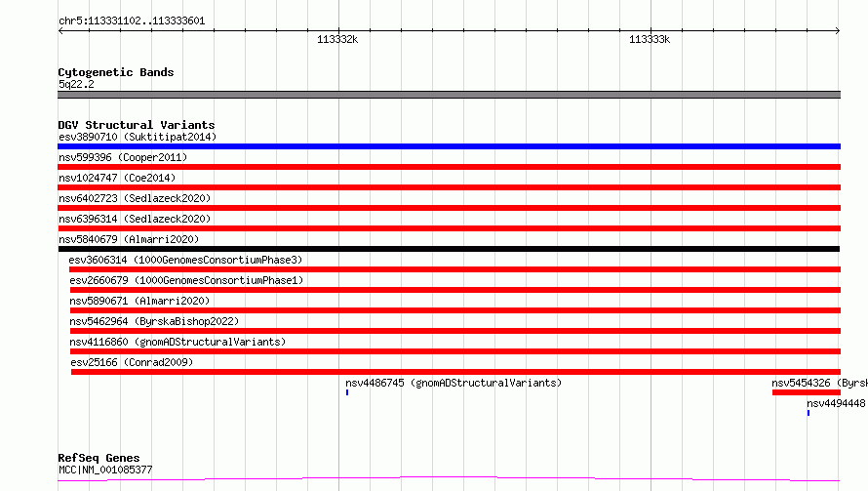Click the gray 5q22.2 cytogenetic band bar
868x491 pixels.
pos(449,95)
